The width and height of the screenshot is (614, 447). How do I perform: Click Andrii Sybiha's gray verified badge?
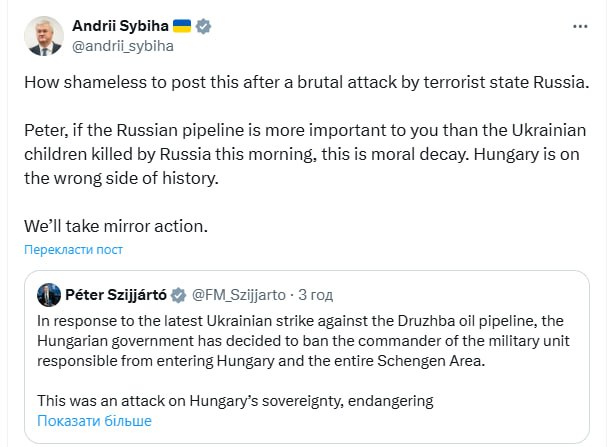[x=204, y=27]
